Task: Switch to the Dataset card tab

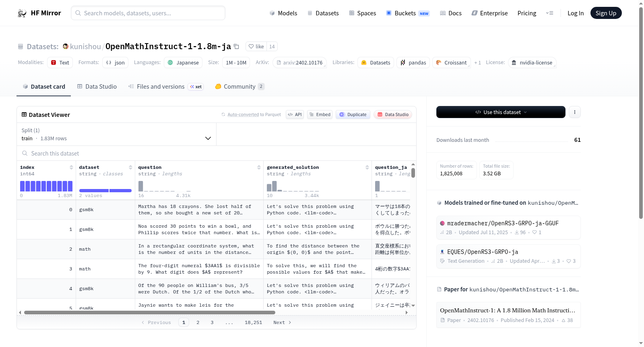Action: 44,87
